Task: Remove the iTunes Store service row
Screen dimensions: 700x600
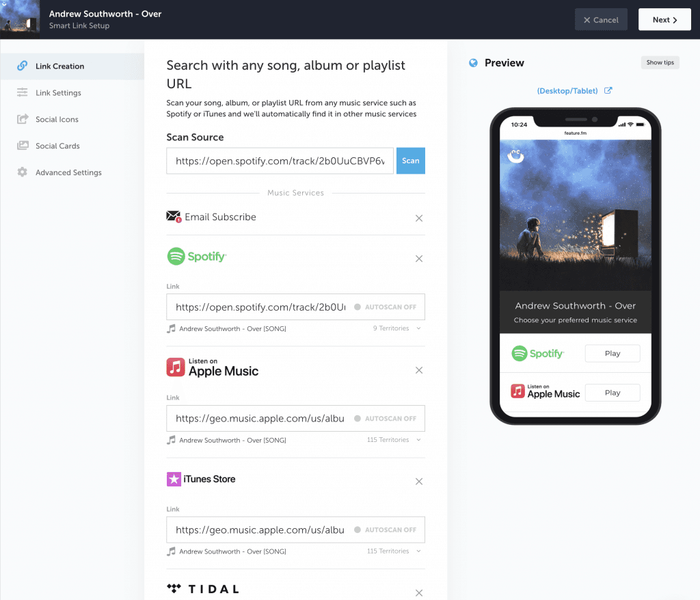Action: tap(419, 481)
